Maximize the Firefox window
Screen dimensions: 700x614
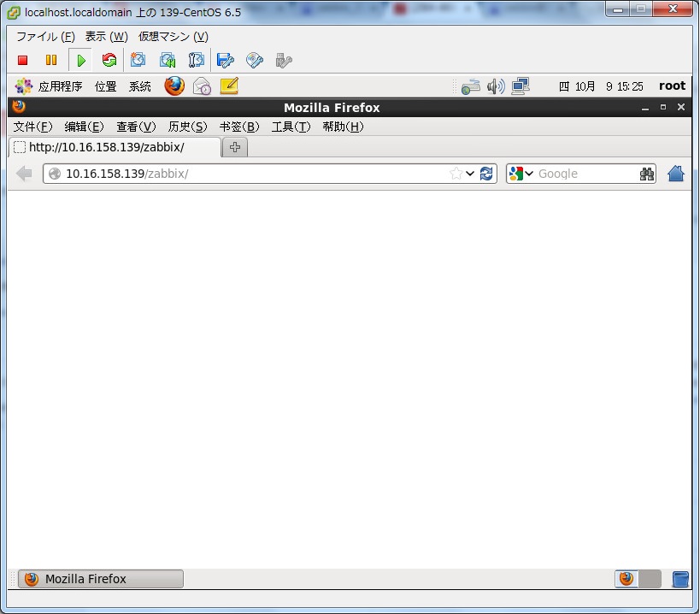663,107
